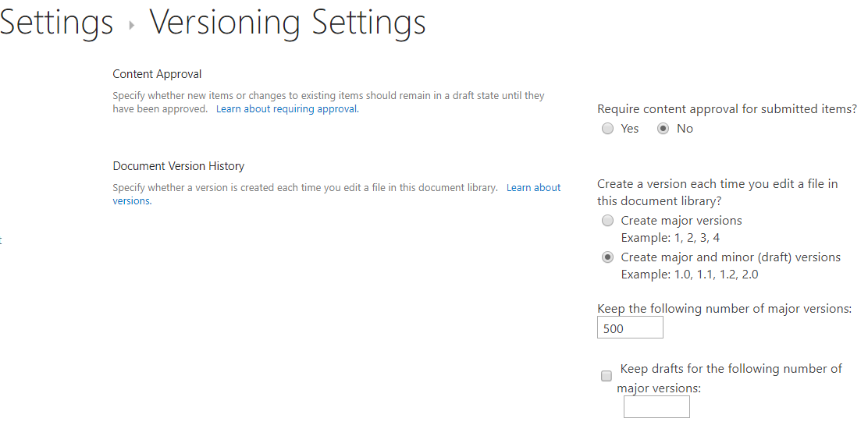Click the 'No' label text

point(685,129)
